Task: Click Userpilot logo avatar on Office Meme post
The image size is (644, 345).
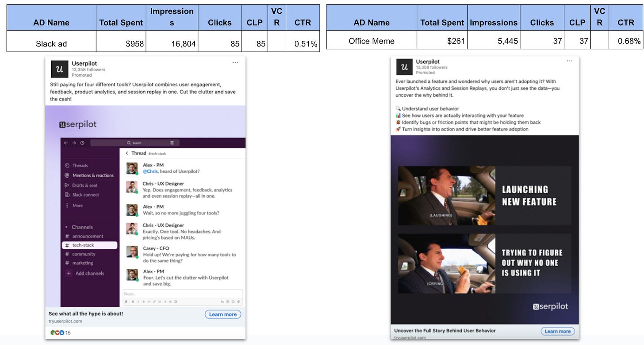Action: (x=404, y=67)
